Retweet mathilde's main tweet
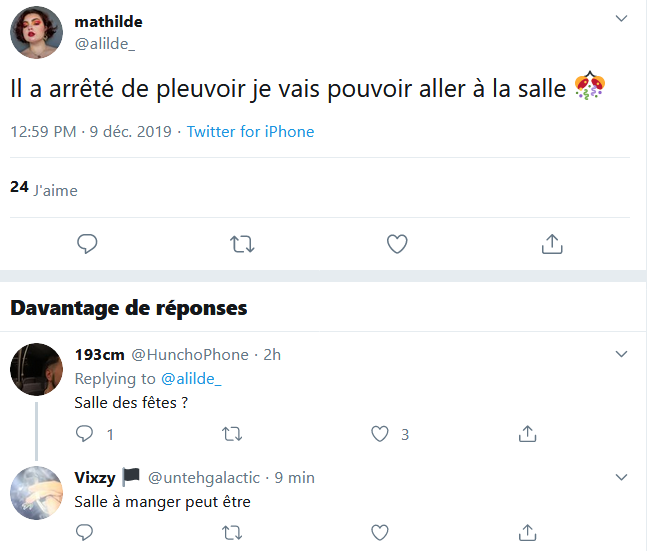Screen dimensions: 656x551 [x=242, y=243]
